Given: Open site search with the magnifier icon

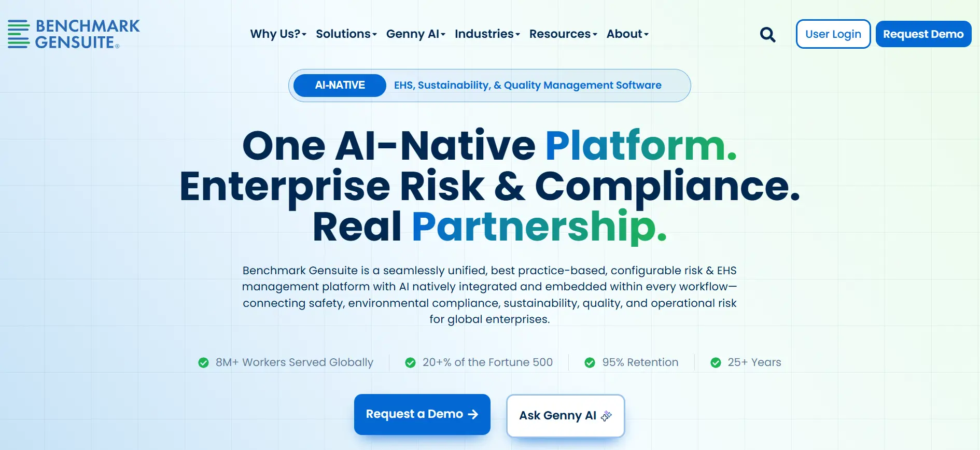Looking at the screenshot, I should 767,34.
